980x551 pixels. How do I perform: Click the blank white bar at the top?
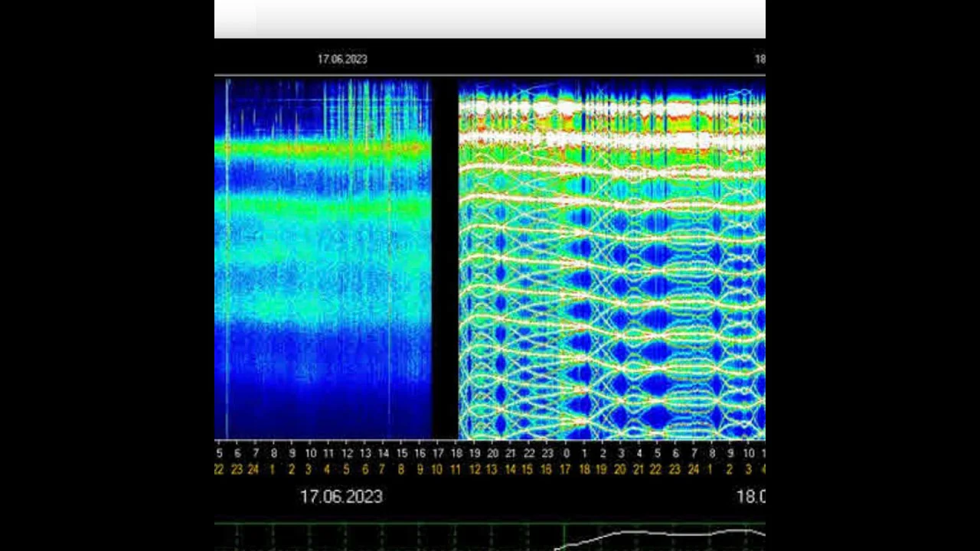[490, 19]
